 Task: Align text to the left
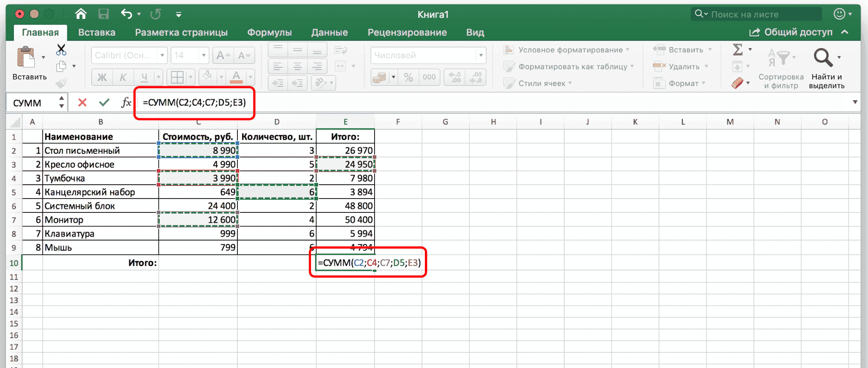(x=278, y=66)
